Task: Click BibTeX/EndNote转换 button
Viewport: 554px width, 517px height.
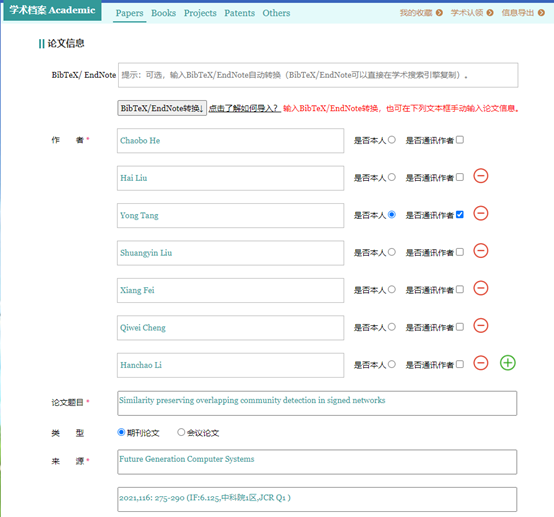Action: (162, 108)
